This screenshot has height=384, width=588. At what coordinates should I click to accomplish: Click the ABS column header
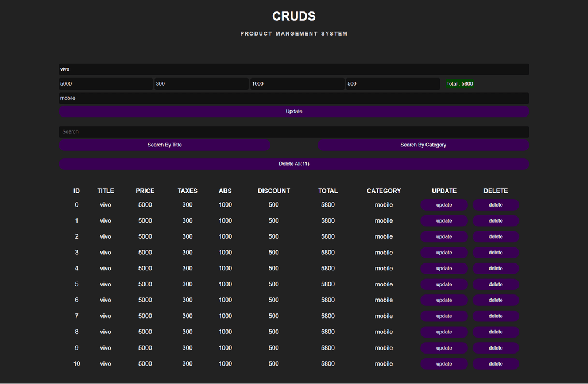point(225,191)
